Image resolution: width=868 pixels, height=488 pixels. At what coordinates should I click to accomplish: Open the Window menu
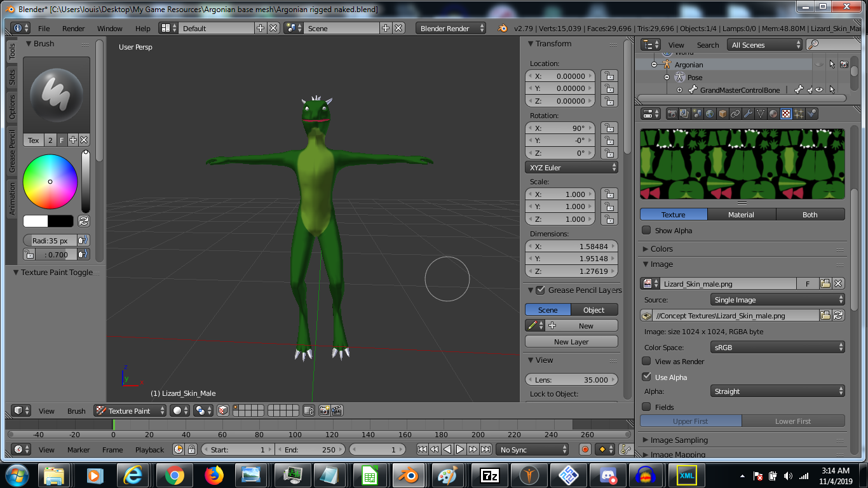click(x=109, y=28)
